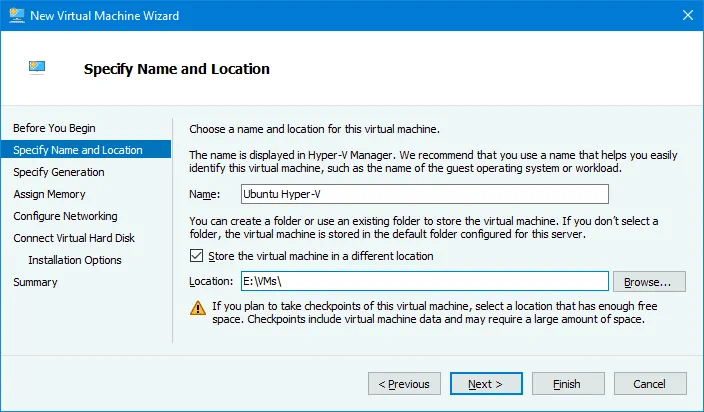This screenshot has height=412, width=704.
Task: Cancel the wizard
Action: tap(648, 383)
